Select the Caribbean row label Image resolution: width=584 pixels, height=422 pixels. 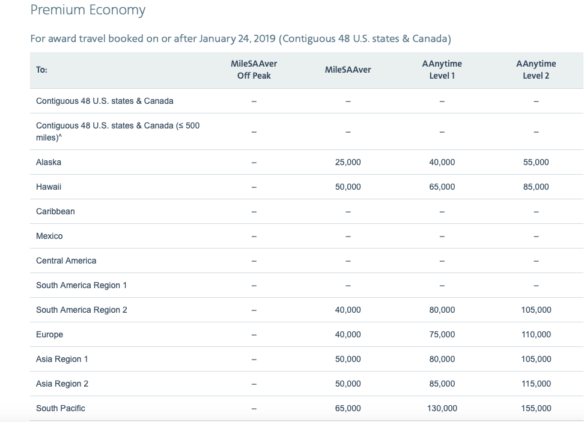[x=55, y=211]
